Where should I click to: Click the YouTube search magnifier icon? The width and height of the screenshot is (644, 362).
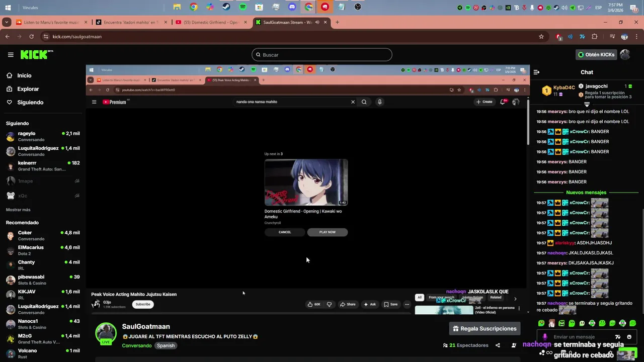pyautogui.click(x=364, y=102)
